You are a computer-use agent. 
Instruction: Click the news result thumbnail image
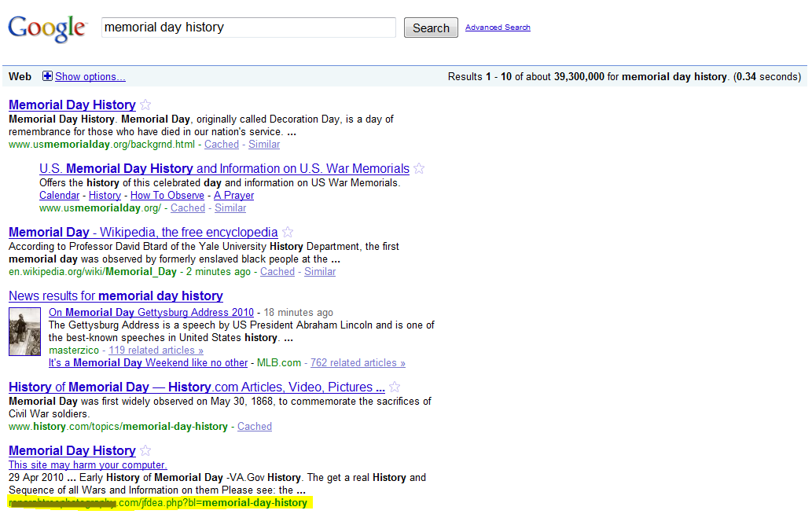point(25,332)
